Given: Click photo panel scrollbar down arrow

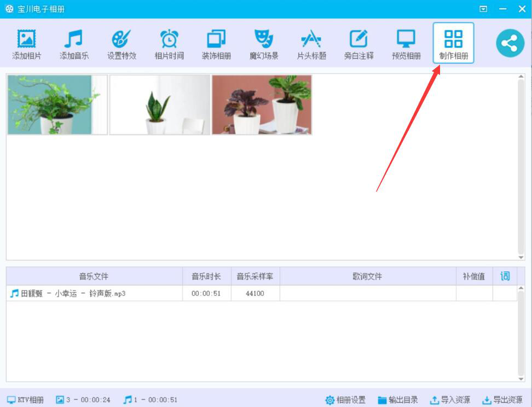Looking at the screenshot, I should click(521, 258).
